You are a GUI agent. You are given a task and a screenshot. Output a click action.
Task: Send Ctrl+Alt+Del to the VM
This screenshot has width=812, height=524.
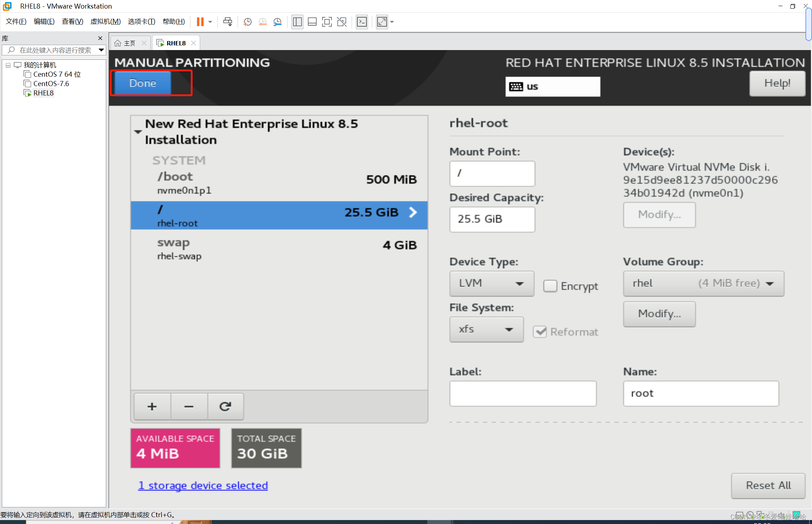pos(227,22)
